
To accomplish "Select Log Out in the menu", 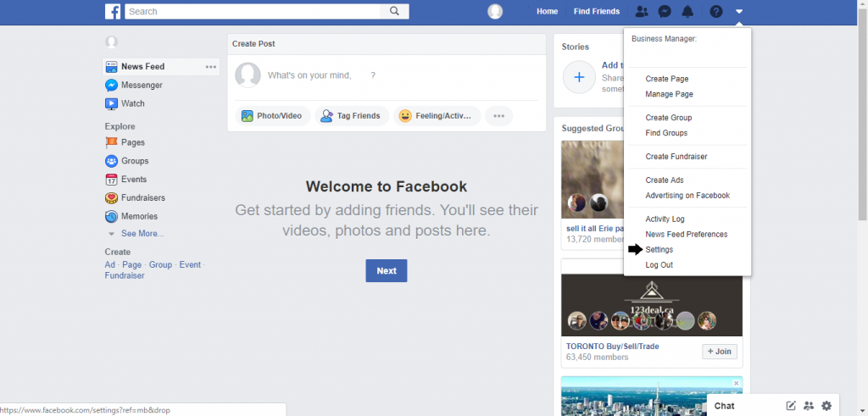I will click(x=659, y=265).
